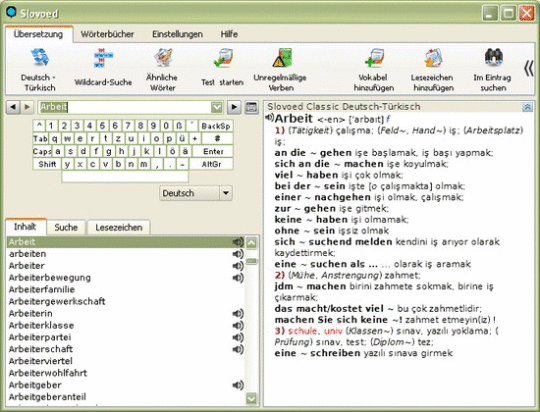
Task: Collapse the toolbar with double chevron
Action: coord(529,69)
